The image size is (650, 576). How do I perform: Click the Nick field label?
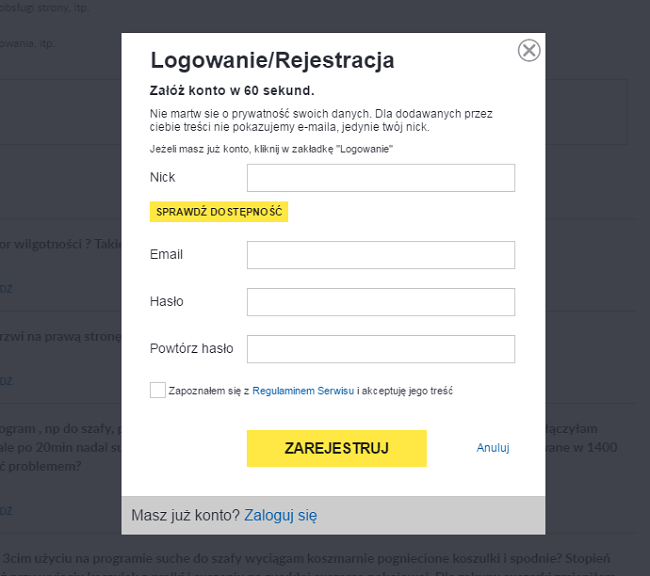162,177
